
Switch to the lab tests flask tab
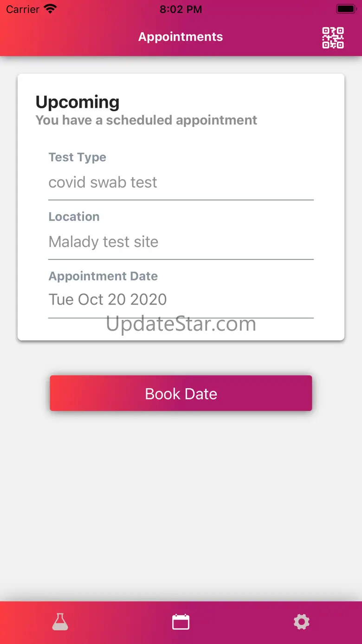click(x=60, y=622)
